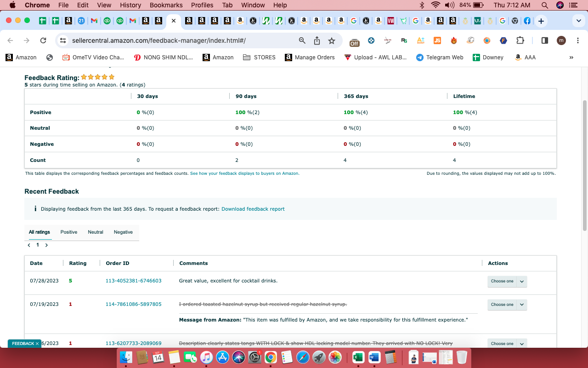Go to previous feedback page arrow
588x368 pixels.
click(x=29, y=245)
